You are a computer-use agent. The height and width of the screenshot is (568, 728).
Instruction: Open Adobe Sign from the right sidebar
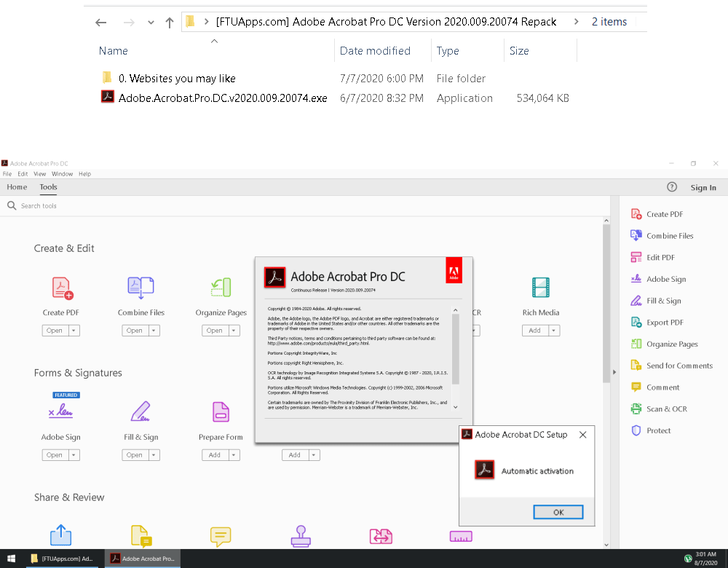(x=658, y=279)
